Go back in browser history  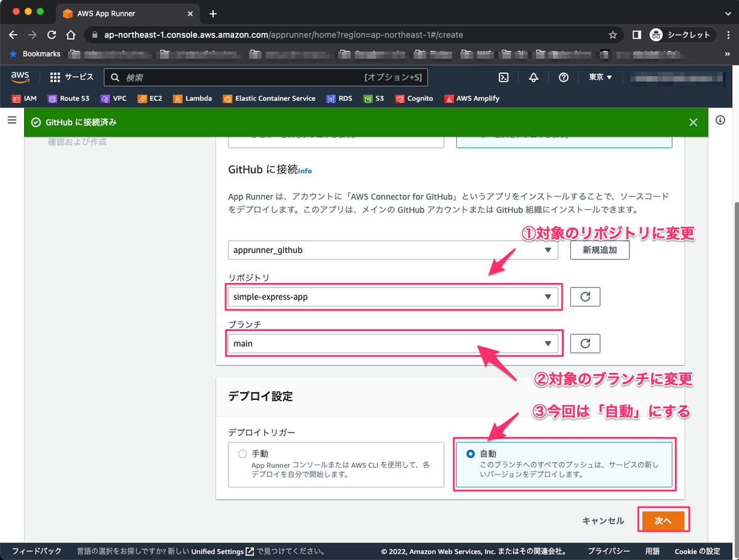tap(14, 34)
